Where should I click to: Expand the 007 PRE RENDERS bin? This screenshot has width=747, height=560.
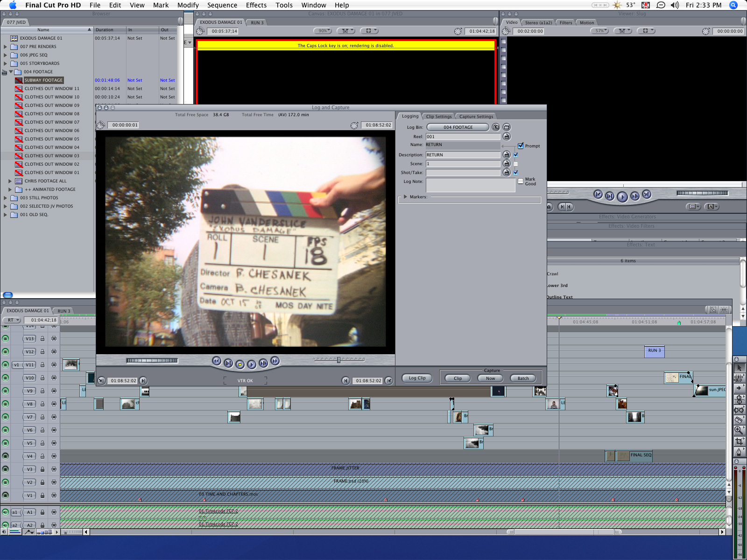point(6,47)
